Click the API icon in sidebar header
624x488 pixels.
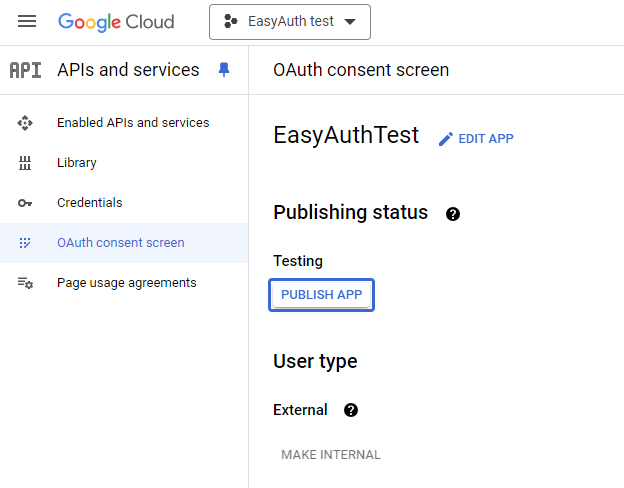point(26,70)
